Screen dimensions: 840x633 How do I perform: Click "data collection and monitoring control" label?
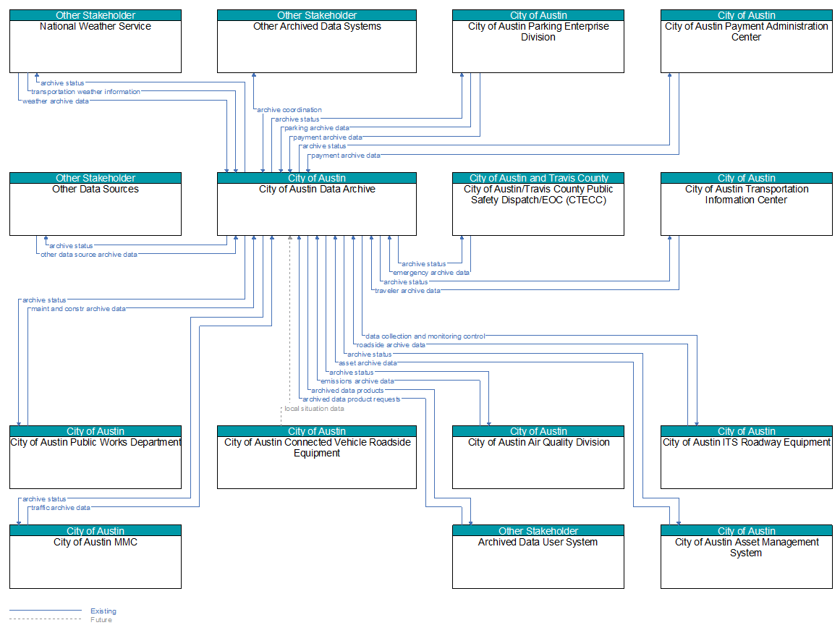pyautogui.click(x=425, y=336)
